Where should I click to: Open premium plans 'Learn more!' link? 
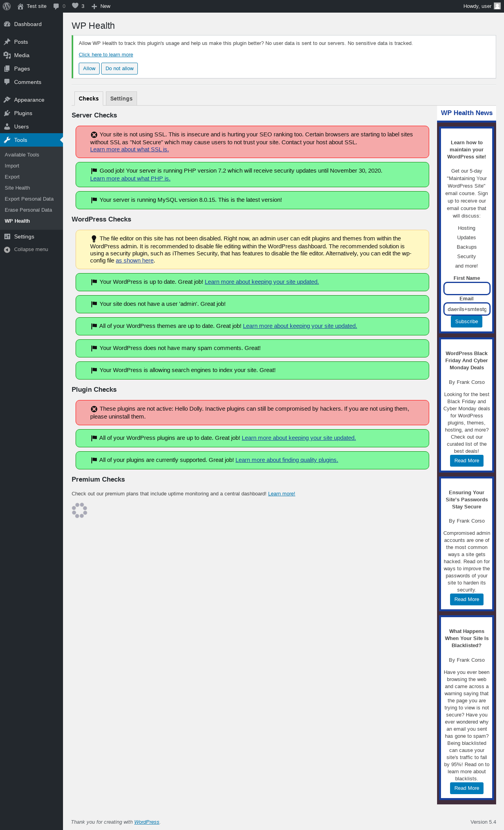[x=282, y=494]
